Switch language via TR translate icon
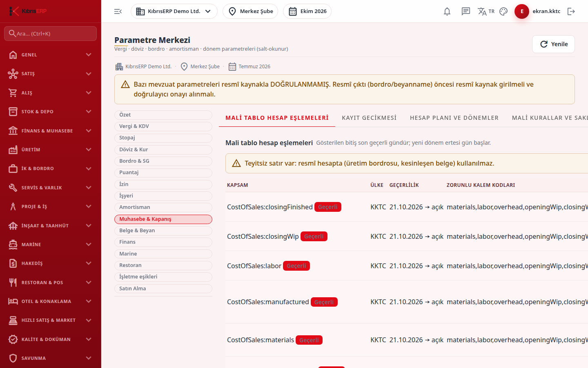 [486, 11]
